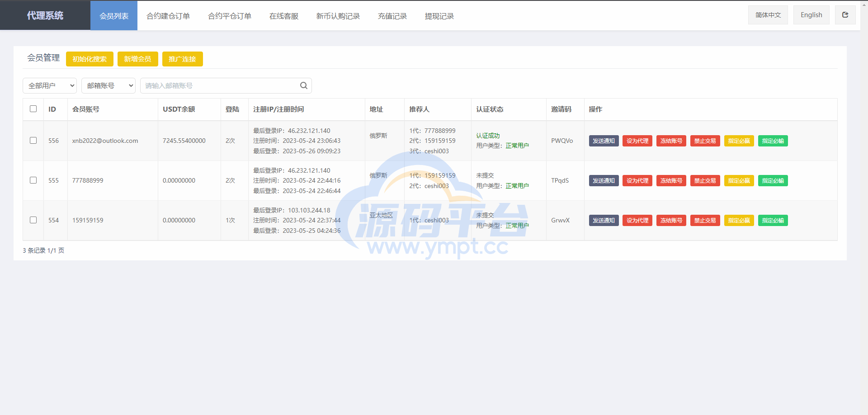Click the 初始化搜索 button
This screenshot has height=415, width=868.
point(90,59)
